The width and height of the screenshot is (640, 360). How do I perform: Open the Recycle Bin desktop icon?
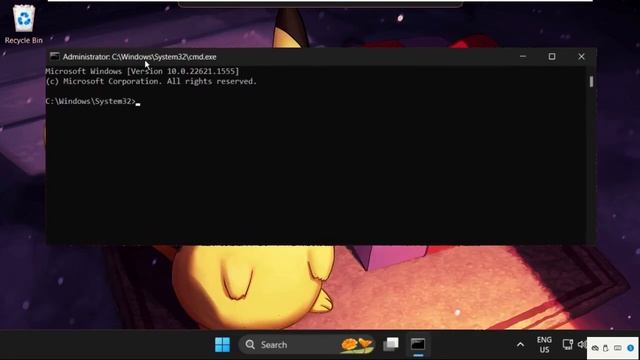(24, 24)
